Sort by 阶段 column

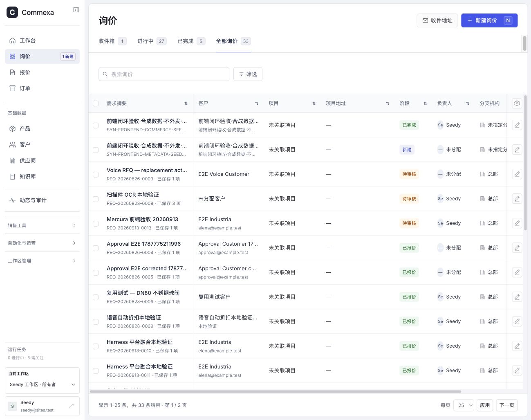(425, 103)
